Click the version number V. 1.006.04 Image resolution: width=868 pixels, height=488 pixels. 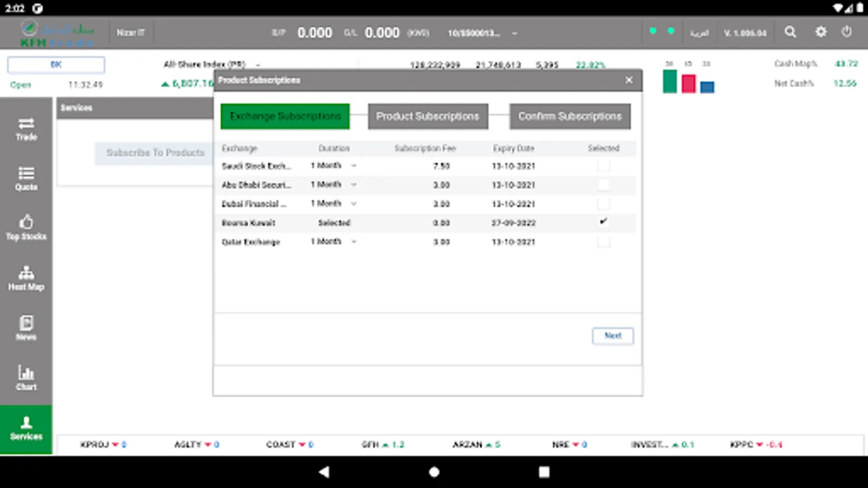[745, 33]
